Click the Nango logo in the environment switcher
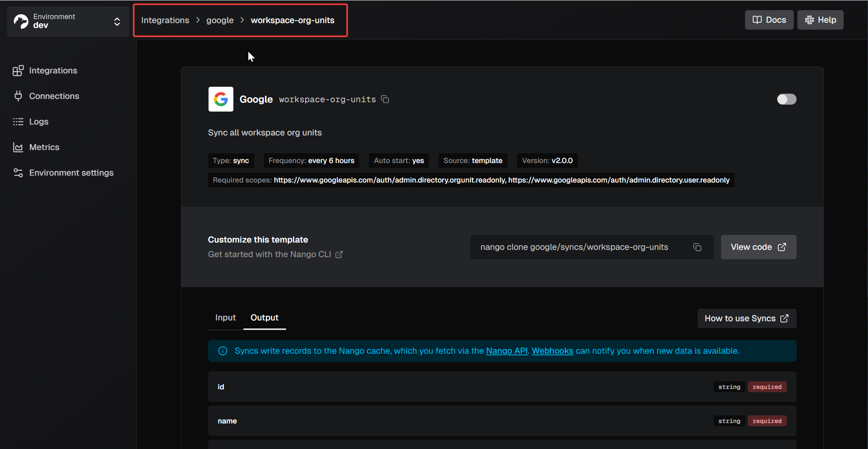Image resolution: width=868 pixels, height=449 pixels. [x=21, y=21]
